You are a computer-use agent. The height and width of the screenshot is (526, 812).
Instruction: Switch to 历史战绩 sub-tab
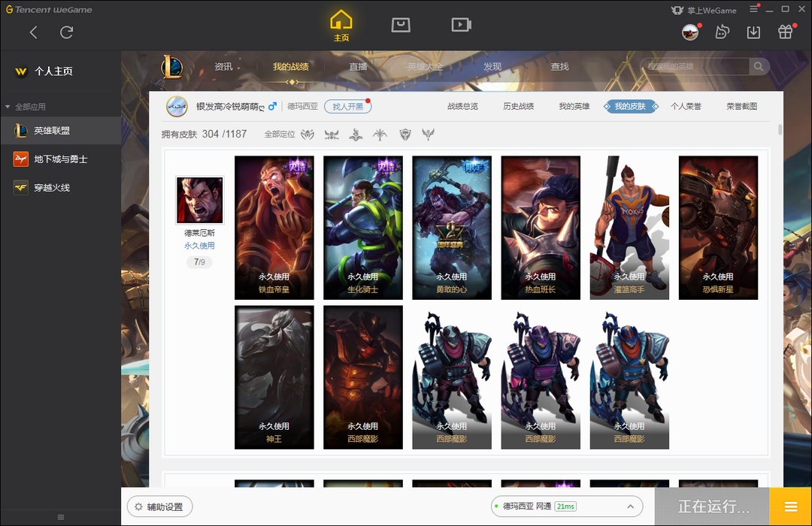tap(518, 106)
